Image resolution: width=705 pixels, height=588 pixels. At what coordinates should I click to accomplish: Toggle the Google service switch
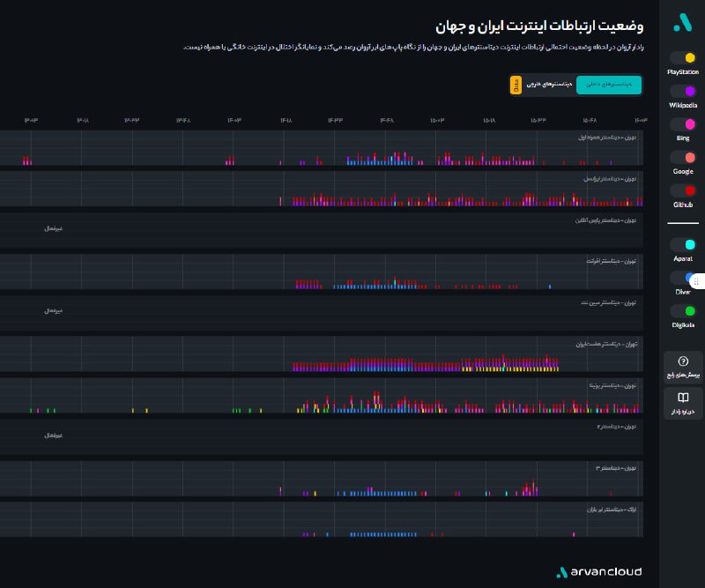(x=682, y=157)
